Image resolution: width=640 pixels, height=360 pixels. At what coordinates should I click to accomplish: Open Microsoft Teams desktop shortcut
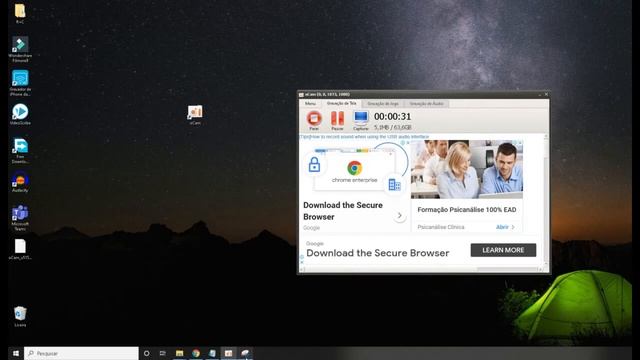[20, 218]
